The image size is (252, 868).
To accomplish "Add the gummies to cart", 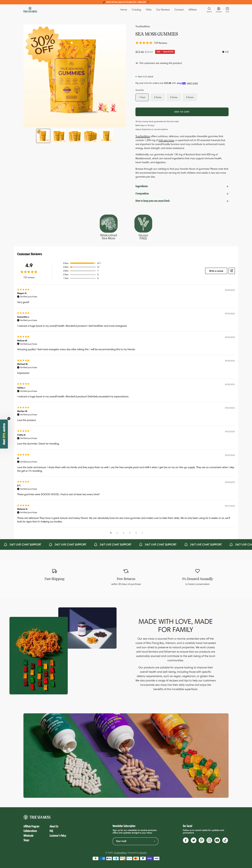I will tap(182, 112).
